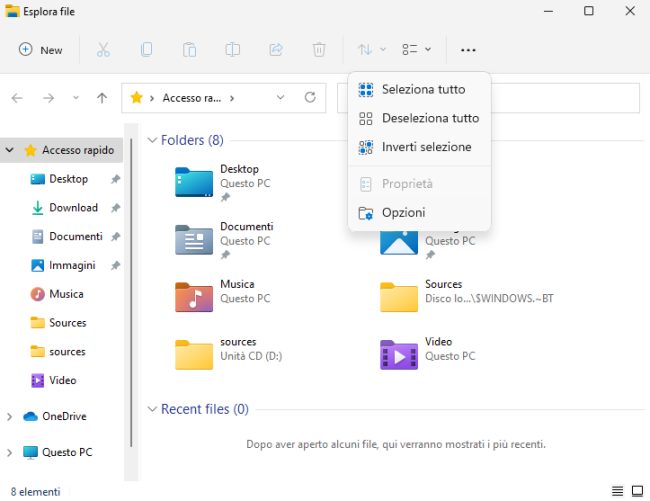Select Documenti in the sidebar
The width and height of the screenshot is (650, 501).
(x=76, y=237)
